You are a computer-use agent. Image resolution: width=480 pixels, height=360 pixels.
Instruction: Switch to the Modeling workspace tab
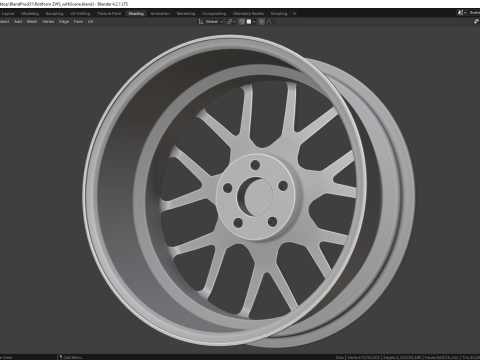pyautogui.click(x=30, y=14)
